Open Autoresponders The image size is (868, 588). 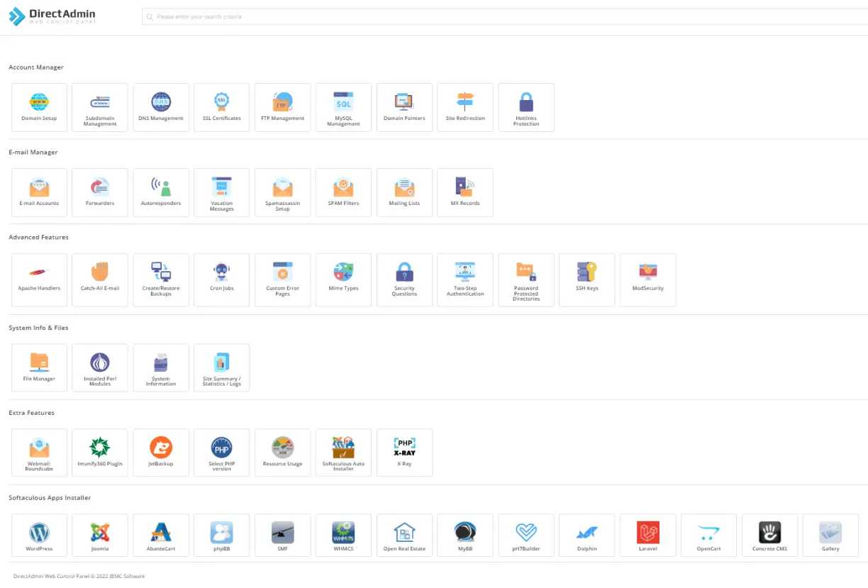161,192
